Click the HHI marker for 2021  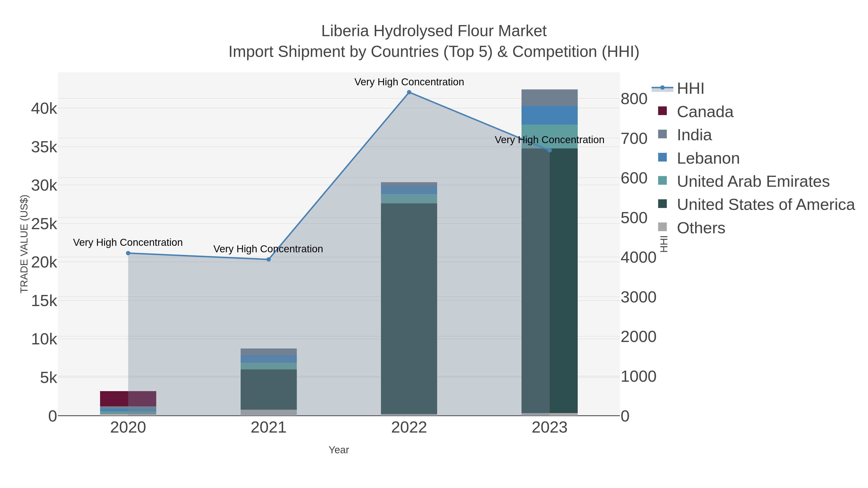click(269, 259)
